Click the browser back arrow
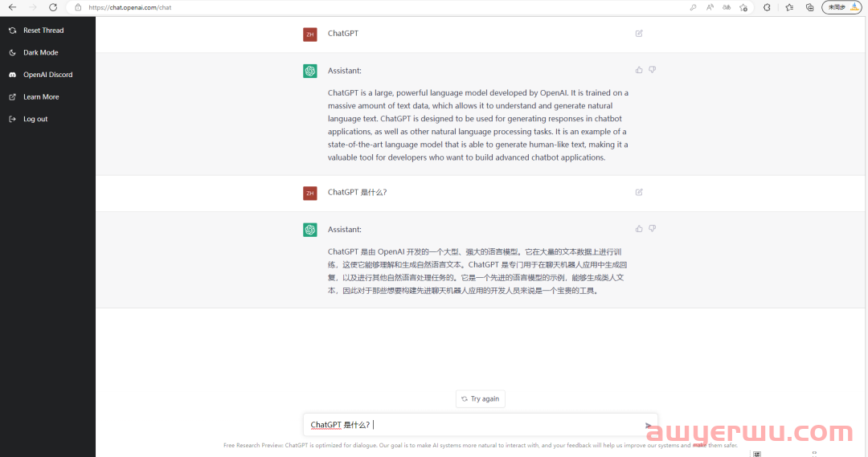Image resolution: width=868 pixels, height=457 pixels. pyautogui.click(x=12, y=7)
